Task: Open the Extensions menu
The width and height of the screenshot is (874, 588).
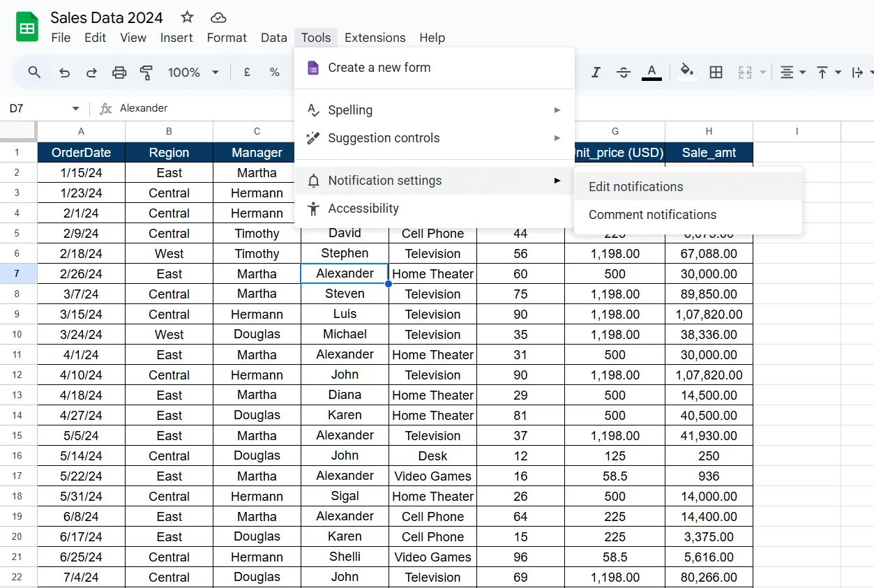Action: pyautogui.click(x=375, y=38)
